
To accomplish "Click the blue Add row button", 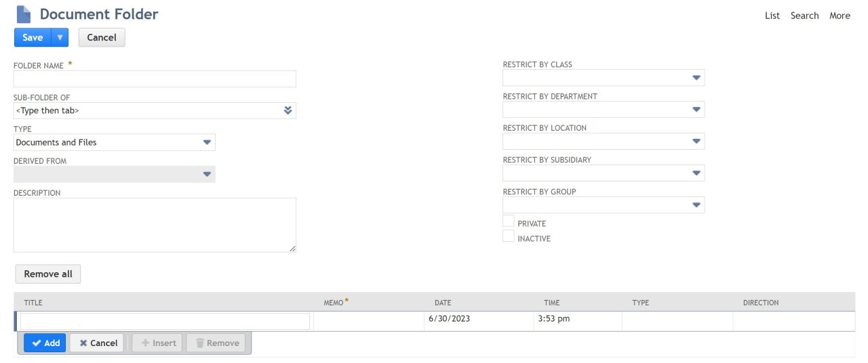I will [45, 343].
